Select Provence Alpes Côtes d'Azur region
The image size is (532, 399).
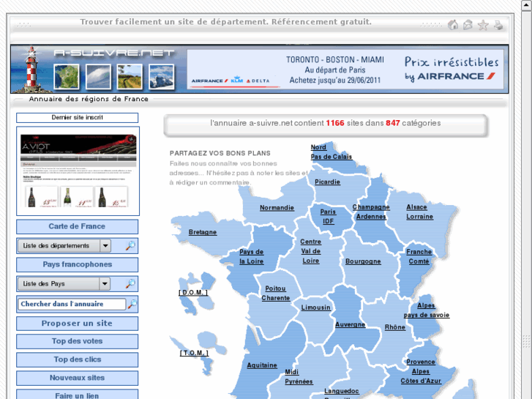pyautogui.click(x=421, y=371)
